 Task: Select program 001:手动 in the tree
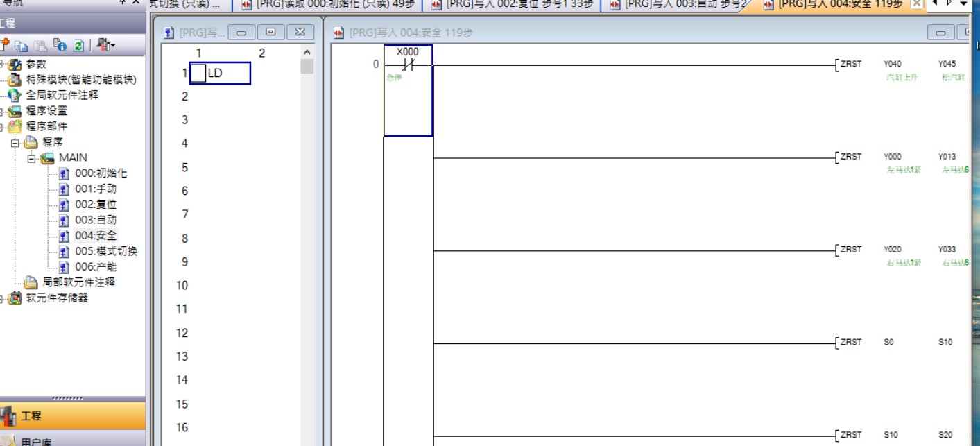click(95, 189)
